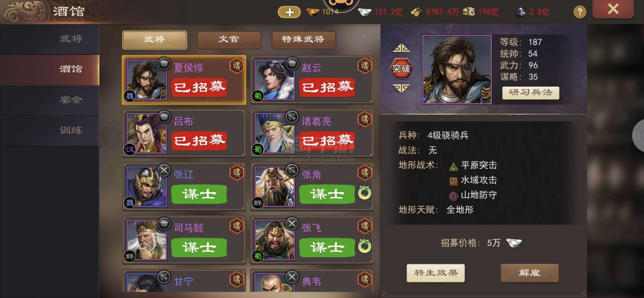Image resolution: width=644 pixels, height=298 pixels.
Task: Select the 吕布 general portrait
Action: 146,133
